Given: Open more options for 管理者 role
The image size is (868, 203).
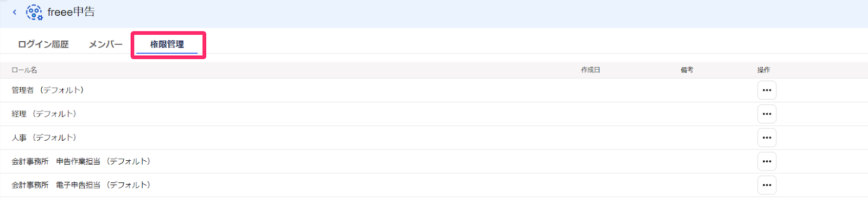Looking at the screenshot, I should 767,90.
